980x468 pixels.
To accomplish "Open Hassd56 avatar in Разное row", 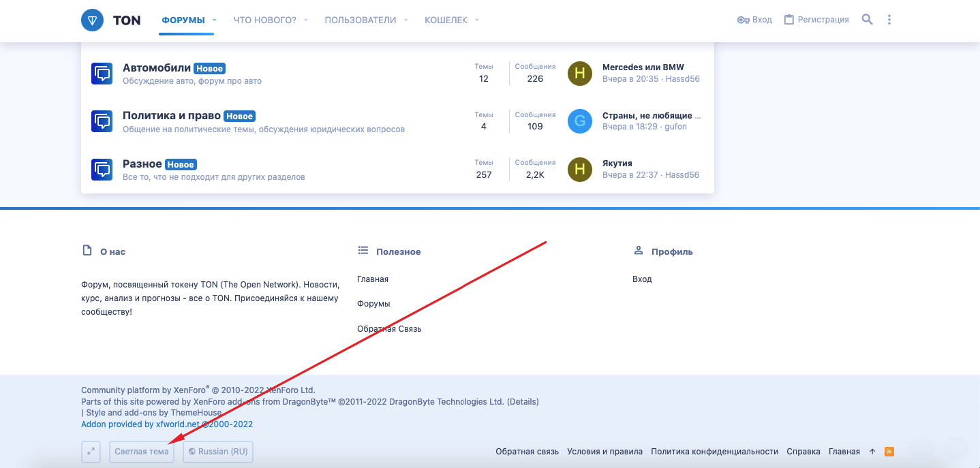I will (x=580, y=170).
